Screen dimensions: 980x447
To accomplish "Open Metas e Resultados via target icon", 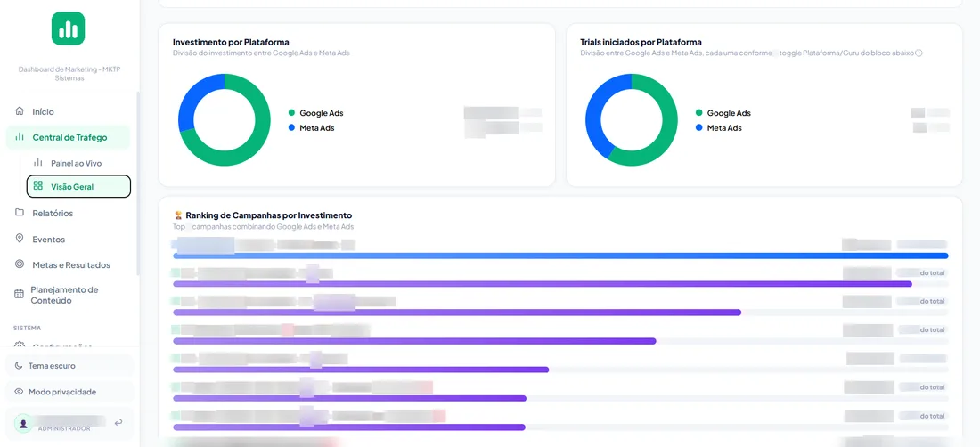I will [x=20, y=264].
